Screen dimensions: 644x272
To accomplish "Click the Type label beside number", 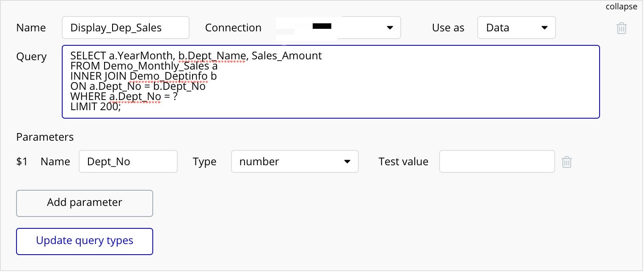I will point(204,162).
